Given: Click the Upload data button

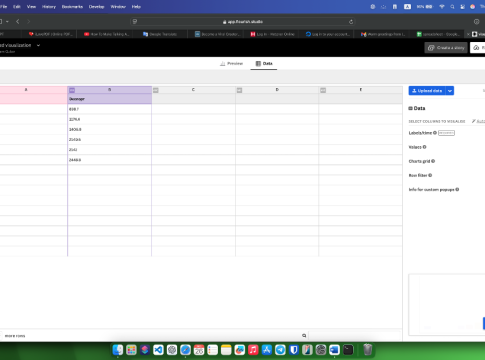Looking at the screenshot, I should (x=427, y=91).
